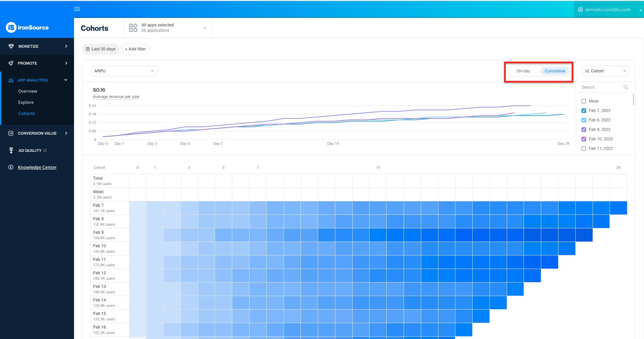Image resolution: width=644 pixels, height=339 pixels.
Task: Uncheck the Feb 7, 2022 cohort
Action: (584, 111)
